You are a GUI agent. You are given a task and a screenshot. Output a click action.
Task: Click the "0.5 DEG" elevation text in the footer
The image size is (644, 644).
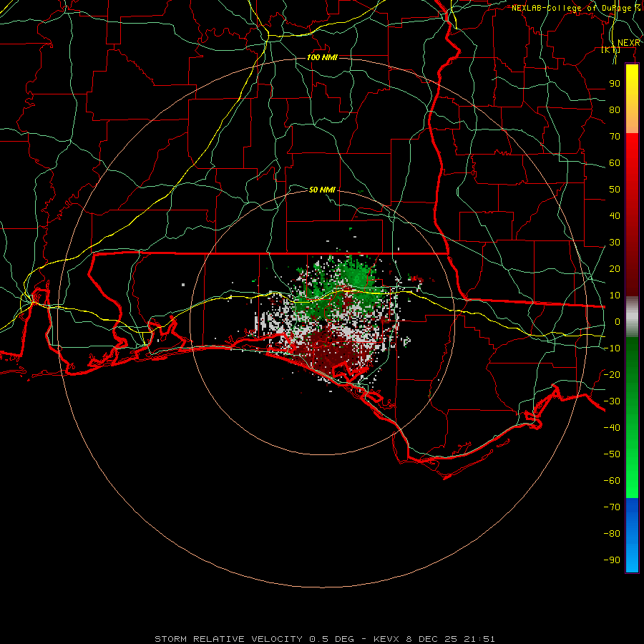(x=331, y=639)
